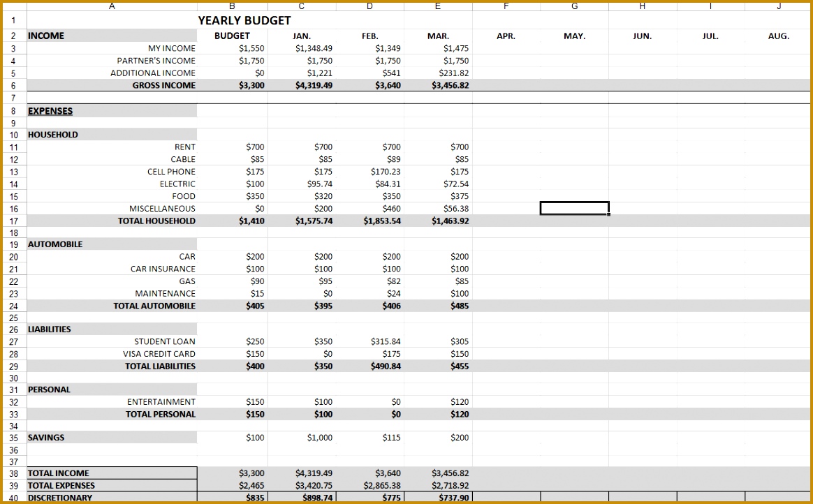Click row number 2 to select INCOME row
The width and height of the screenshot is (813, 504).
[x=13, y=36]
